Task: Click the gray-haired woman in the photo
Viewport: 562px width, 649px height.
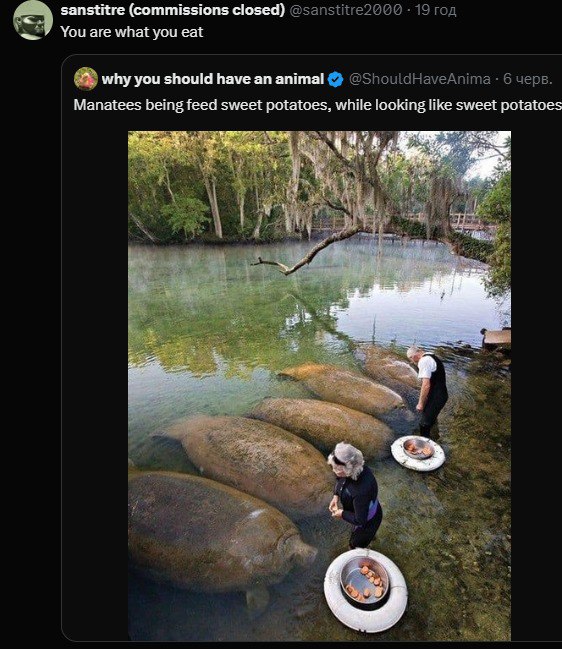Action: [x=355, y=495]
